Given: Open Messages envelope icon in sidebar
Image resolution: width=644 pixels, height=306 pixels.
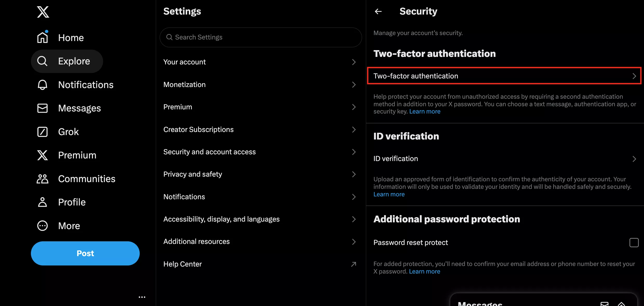Looking at the screenshot, I should [43, 108].
